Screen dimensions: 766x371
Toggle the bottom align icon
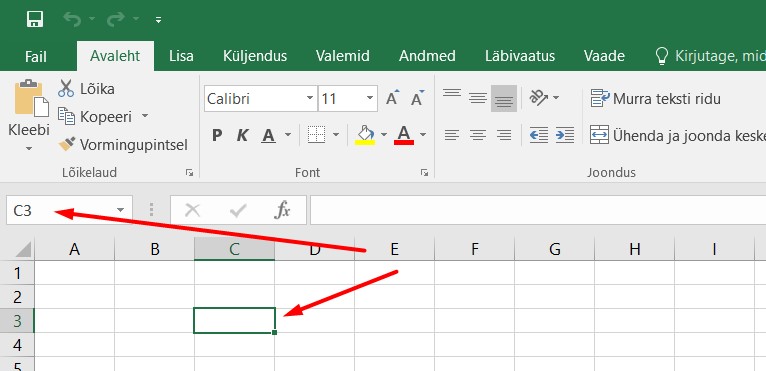coord(504,98)
